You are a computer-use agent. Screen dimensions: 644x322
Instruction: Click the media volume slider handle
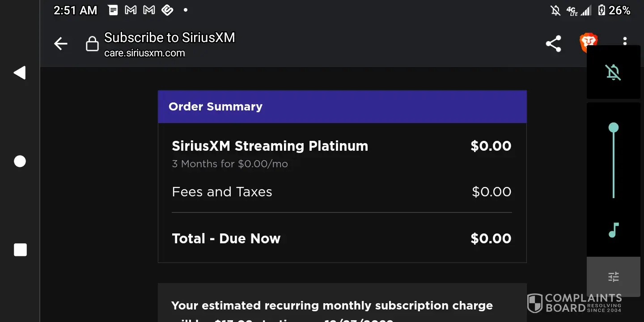coord(614,128)
